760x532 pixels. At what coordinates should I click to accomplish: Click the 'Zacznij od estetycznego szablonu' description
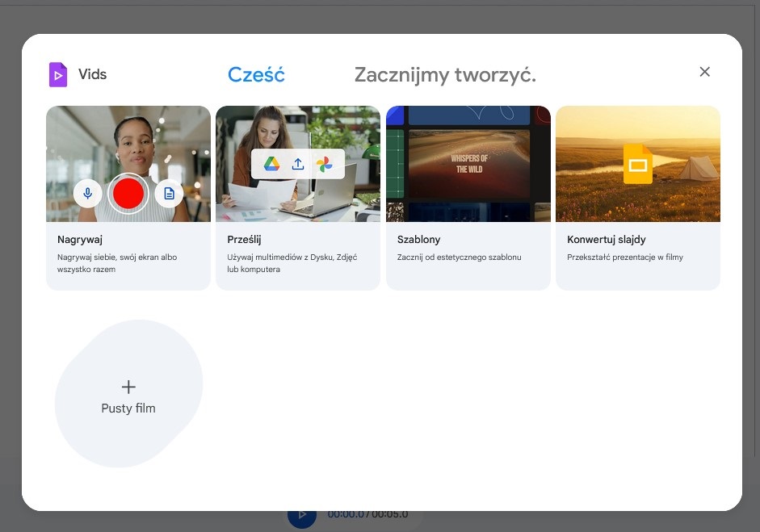click(459, 258)
